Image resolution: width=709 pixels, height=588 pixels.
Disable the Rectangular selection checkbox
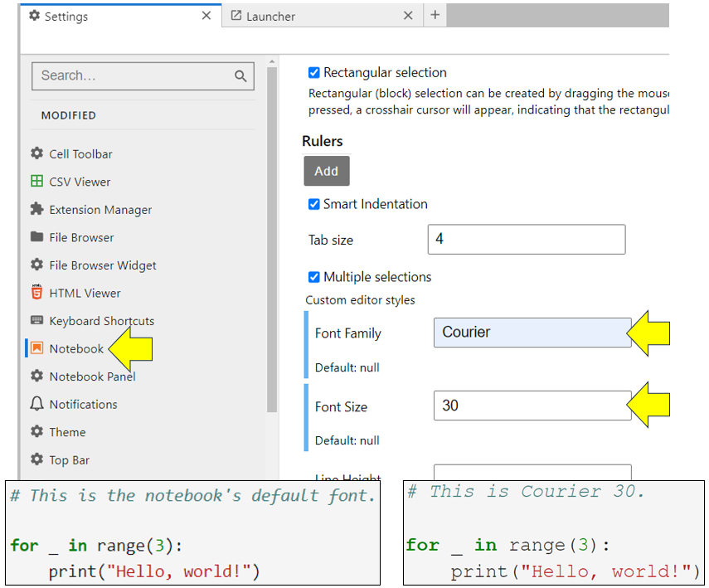click(313, 73)
